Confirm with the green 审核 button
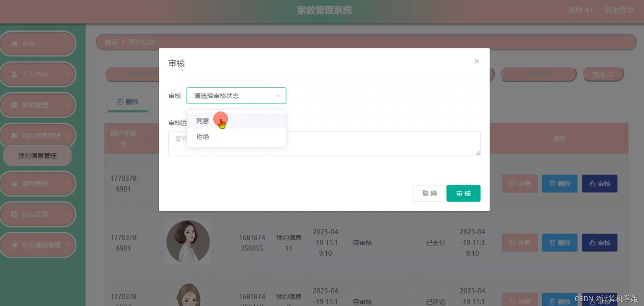The image size is (644, 306). pyautogui.click(x=463, y=193)
